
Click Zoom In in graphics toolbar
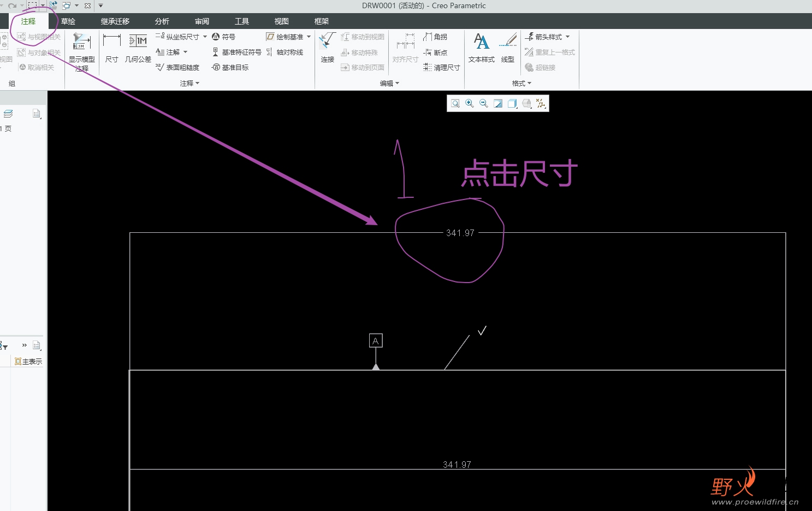click(470, 103)
